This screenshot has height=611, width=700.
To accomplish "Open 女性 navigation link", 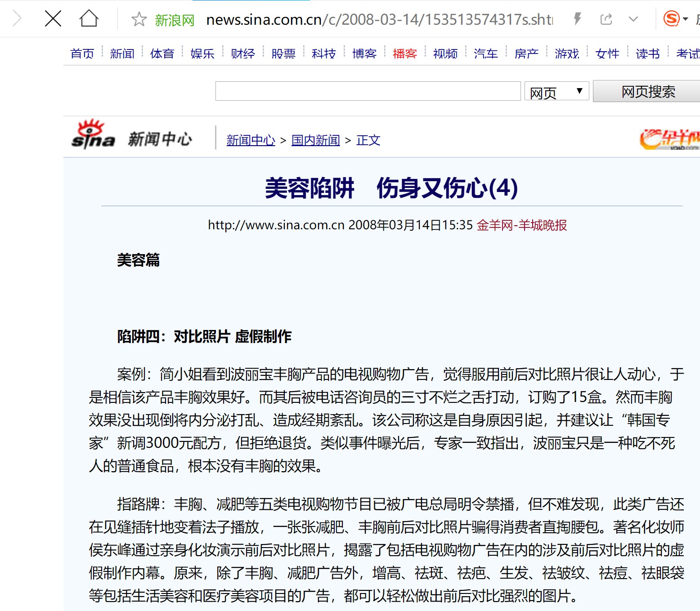I will point(607,54).
